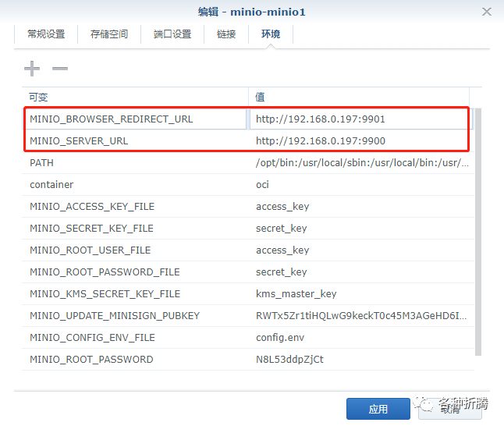Screen dimensions: 504x426
Task: Click the oci value cell
Action: [262, 185]
